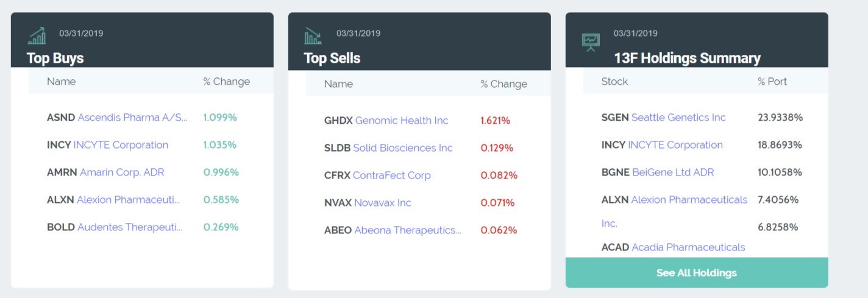The height and width of the screenshot is (298, 868).
Task: Select INCYTE Corporation in 13F Holdings Summary
Action: click(x=675, y=144)
